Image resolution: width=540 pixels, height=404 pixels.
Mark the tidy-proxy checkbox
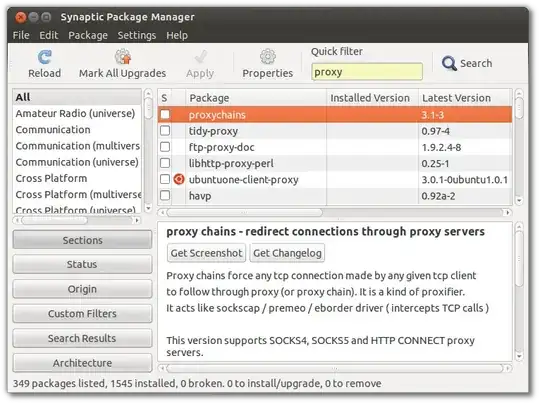click(165, 131)
